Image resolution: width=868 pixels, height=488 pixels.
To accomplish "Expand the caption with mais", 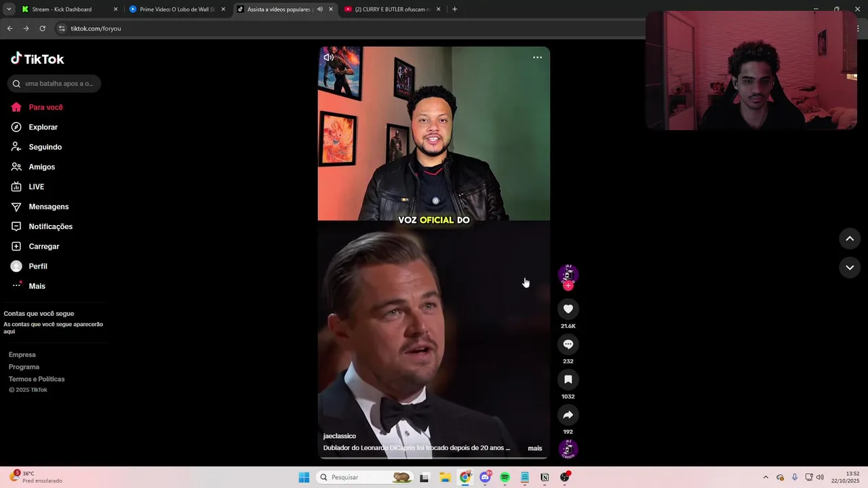I will (535, 448).
